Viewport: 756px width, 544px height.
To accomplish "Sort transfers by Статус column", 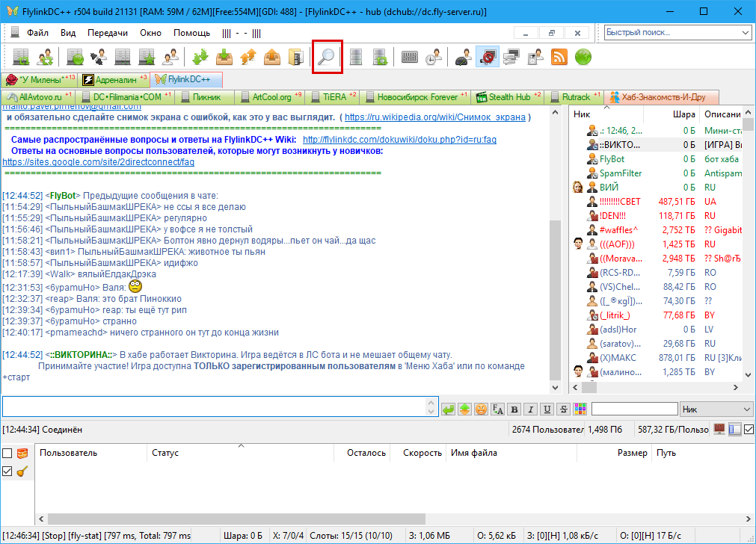I will pyautogui.click(x=240, y=453).
